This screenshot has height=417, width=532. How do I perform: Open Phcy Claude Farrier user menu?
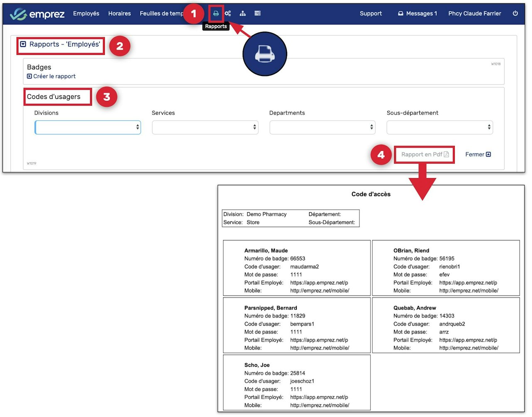click(474, 14)
